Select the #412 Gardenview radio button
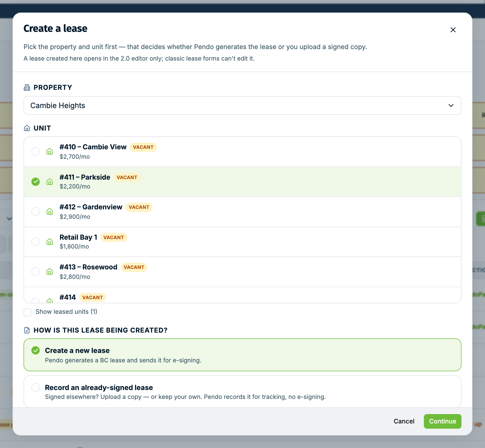Viewport: 485px width, 448px height. coord(36,211)
